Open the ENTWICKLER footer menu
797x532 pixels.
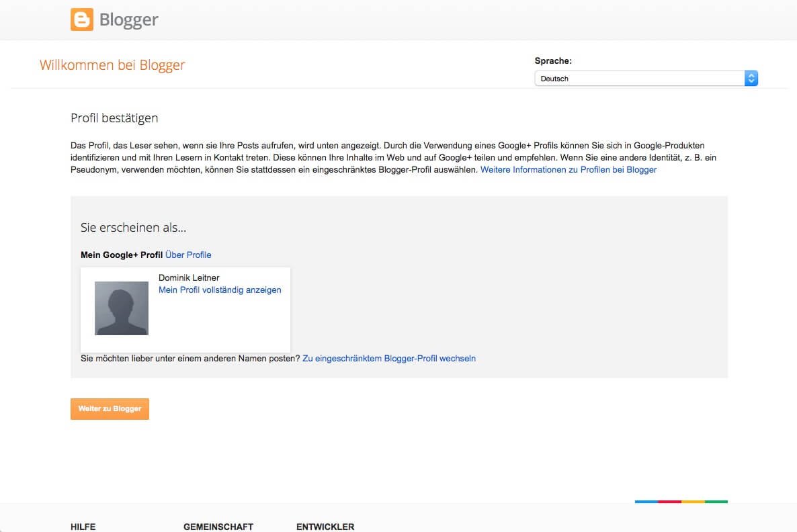click(x=325, y=527)
